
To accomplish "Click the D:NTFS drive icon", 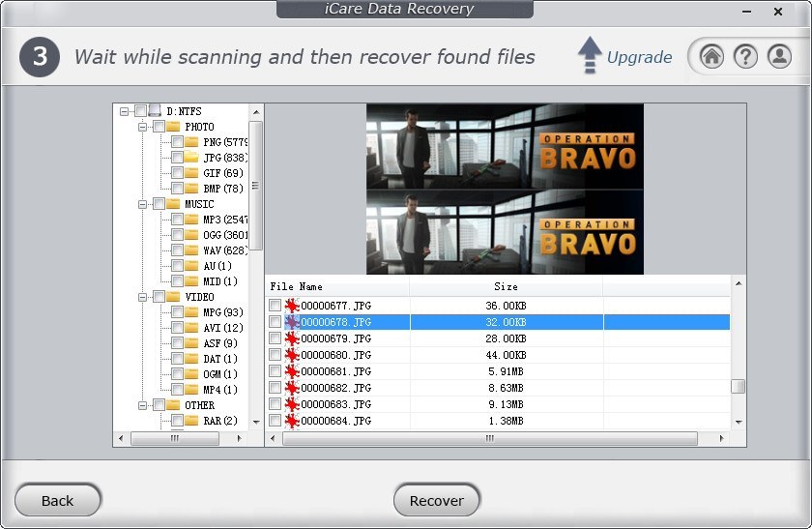I will pos(155,111).
